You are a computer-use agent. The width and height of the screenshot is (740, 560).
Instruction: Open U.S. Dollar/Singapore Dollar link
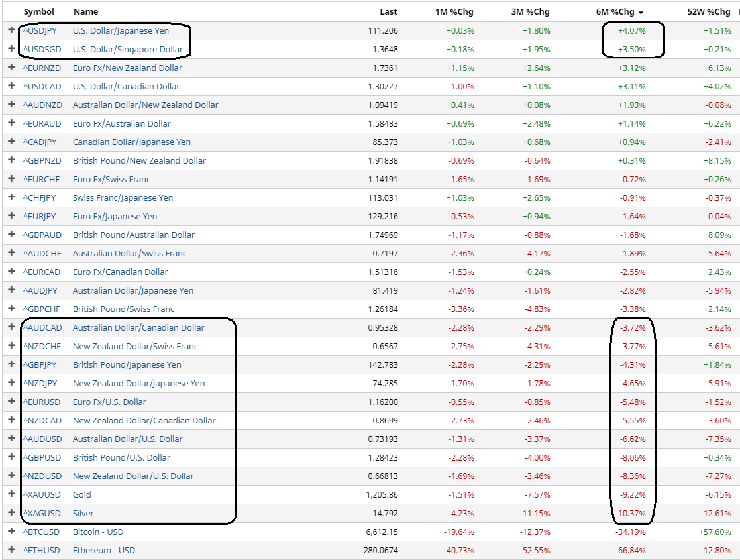[127, 49]
